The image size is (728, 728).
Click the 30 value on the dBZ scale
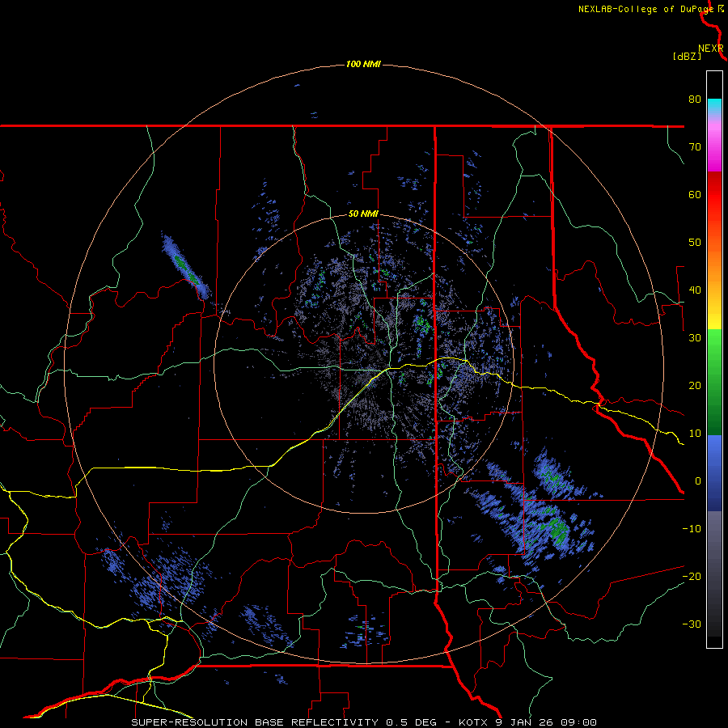(x=695, y=337)
